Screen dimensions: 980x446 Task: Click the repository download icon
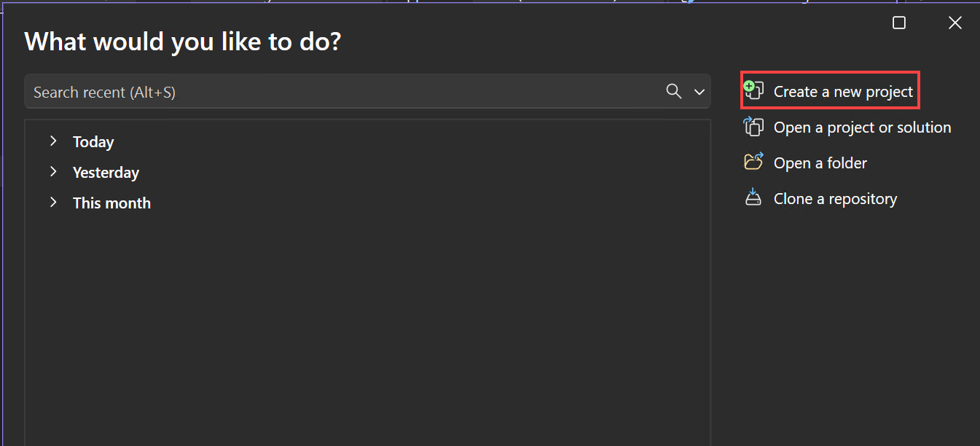[x=753, y=197]
